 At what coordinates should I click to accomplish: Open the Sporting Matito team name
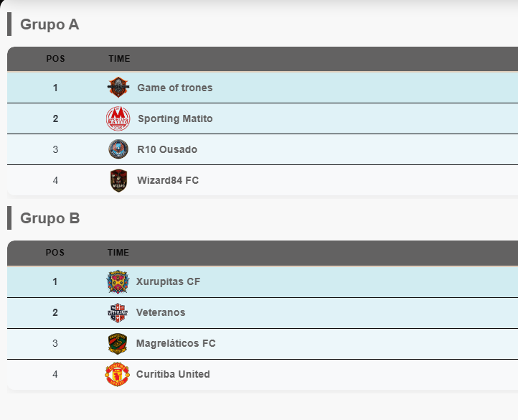(175, 118)
